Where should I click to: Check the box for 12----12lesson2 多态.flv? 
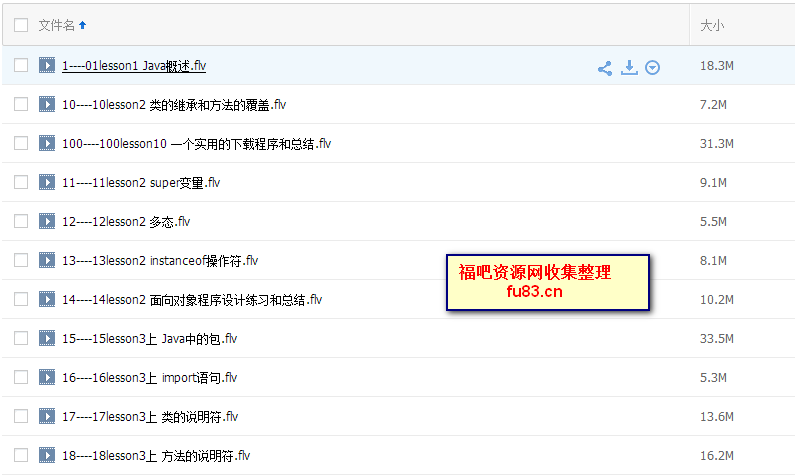click(21, 221)
